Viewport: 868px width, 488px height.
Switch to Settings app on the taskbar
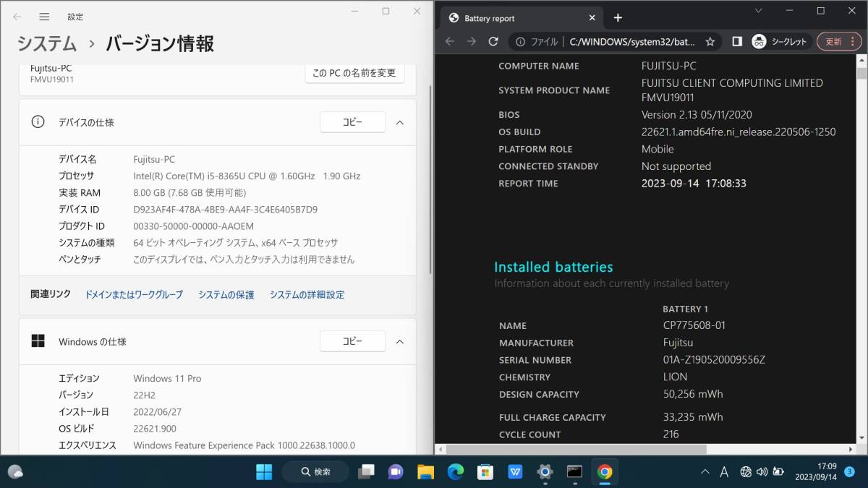click(x=545, y=472)
